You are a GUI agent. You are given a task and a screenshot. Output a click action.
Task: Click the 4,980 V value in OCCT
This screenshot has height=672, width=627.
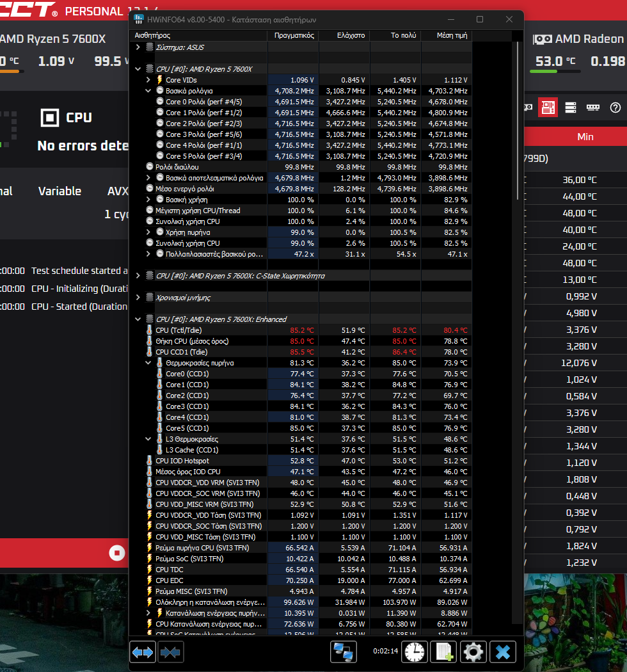[x=582, y=314]
